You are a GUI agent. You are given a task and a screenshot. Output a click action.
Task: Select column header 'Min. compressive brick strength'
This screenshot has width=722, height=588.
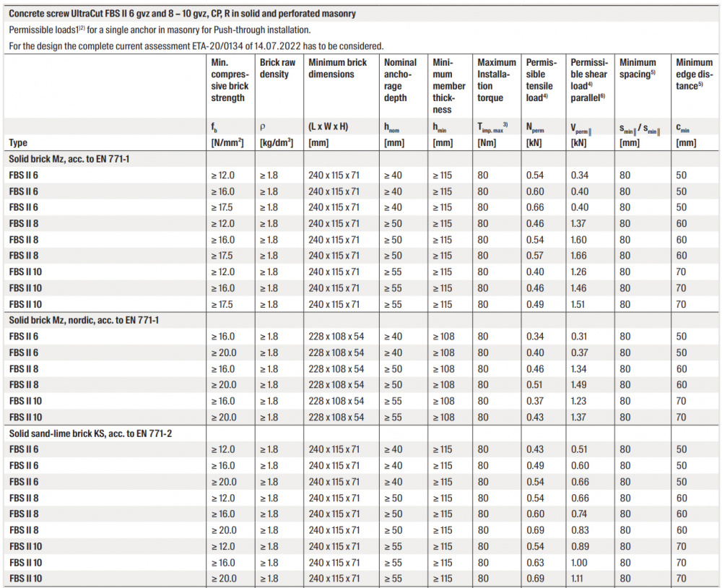coord(230,80)
